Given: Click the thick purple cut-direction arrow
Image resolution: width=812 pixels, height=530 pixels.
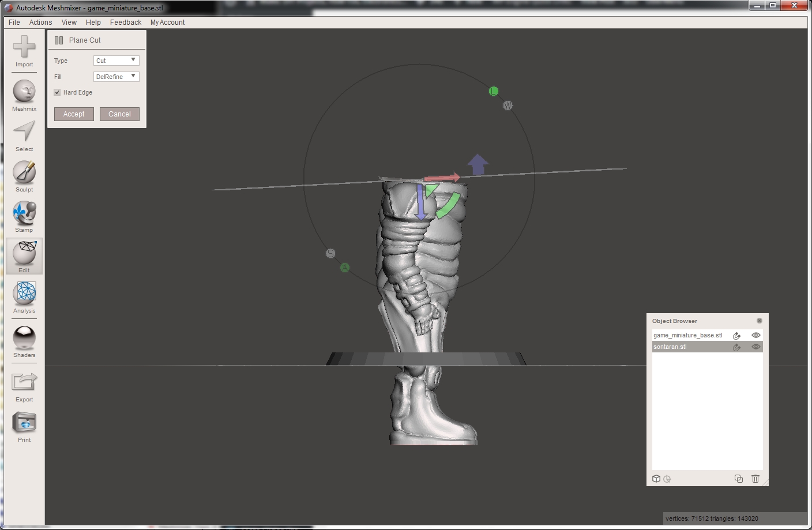Looking at the screenshot, I should (478, 164).
